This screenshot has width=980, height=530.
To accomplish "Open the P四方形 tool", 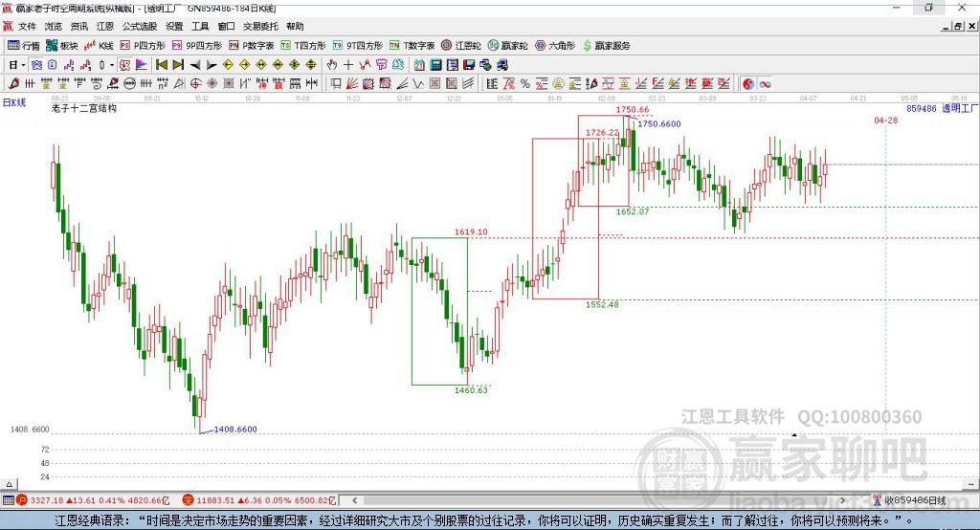I will pyautogui.click(x=143, y=46).
